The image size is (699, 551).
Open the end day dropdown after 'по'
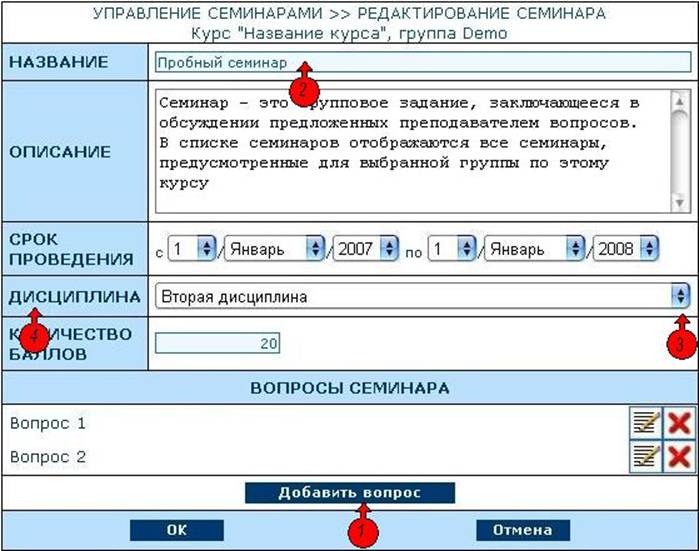click(453, 249)
